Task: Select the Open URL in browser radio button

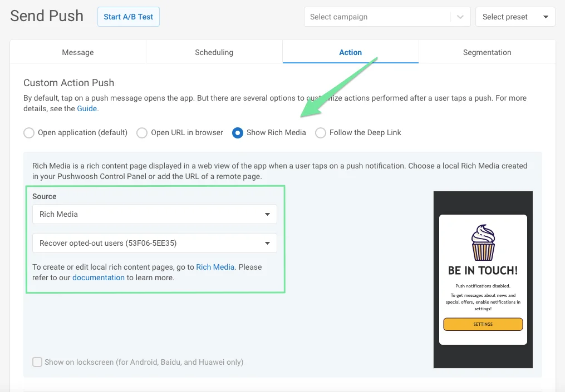Action: [143, 133]
